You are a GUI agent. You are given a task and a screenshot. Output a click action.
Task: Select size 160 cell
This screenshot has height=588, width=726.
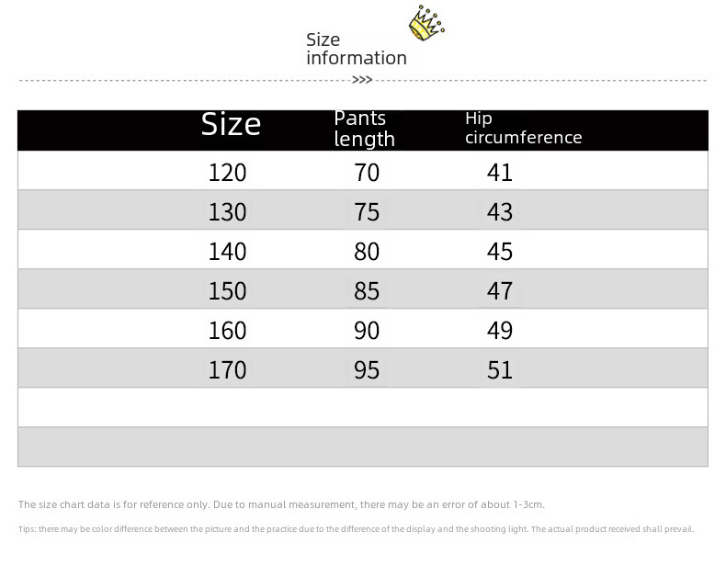(x=227, y=331)
